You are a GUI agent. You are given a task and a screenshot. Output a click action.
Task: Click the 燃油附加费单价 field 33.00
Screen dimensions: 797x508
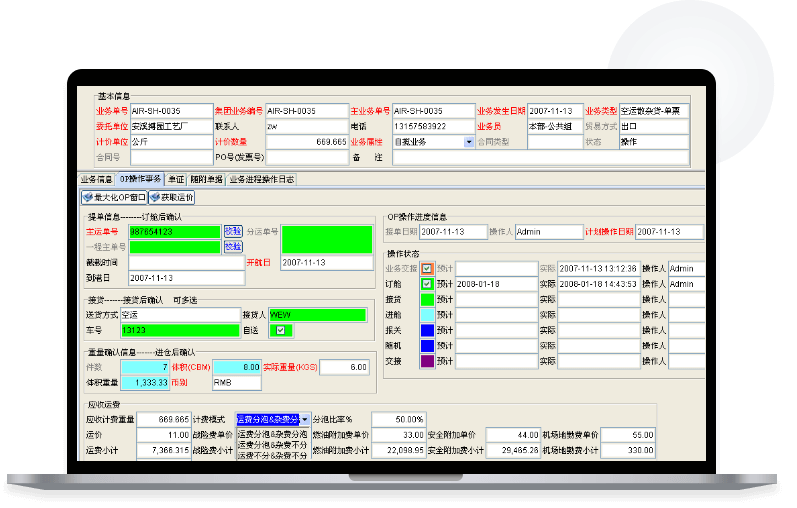coord(398,435)
